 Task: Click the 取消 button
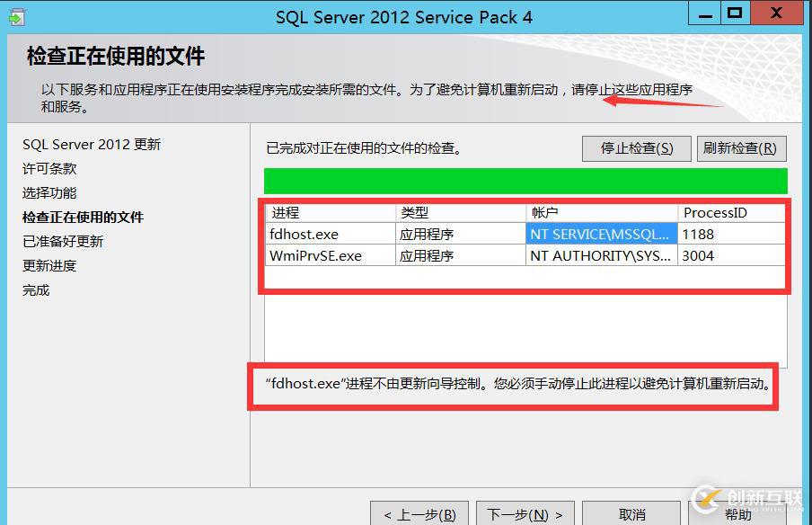coord(631,512)
